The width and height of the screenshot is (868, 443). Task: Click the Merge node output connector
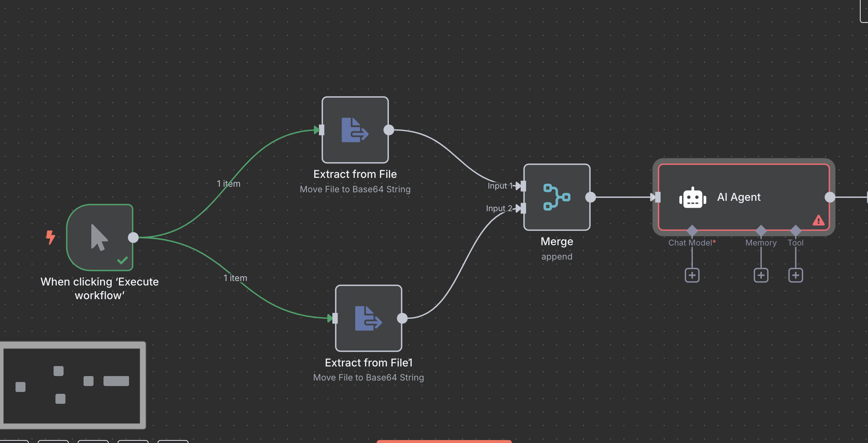[x=590, y=197]
